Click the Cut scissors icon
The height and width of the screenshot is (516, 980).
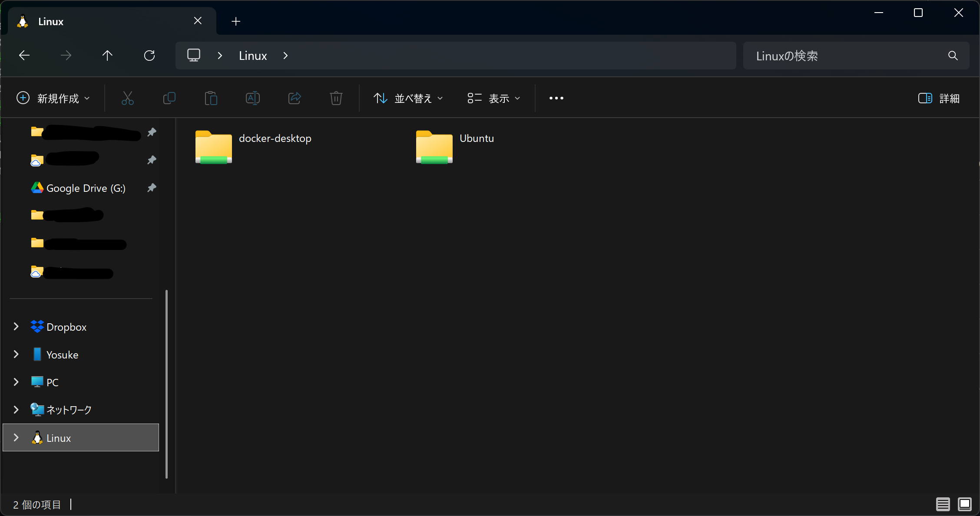tap(127, 98)
